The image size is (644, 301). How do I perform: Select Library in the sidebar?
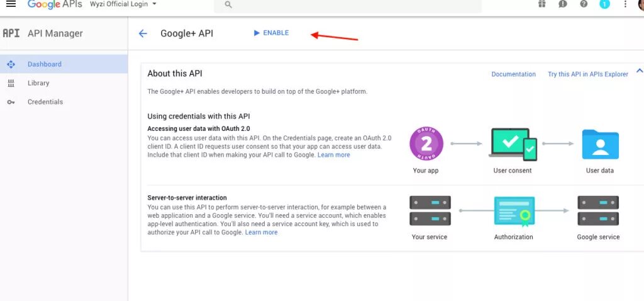tap(64, 83)
